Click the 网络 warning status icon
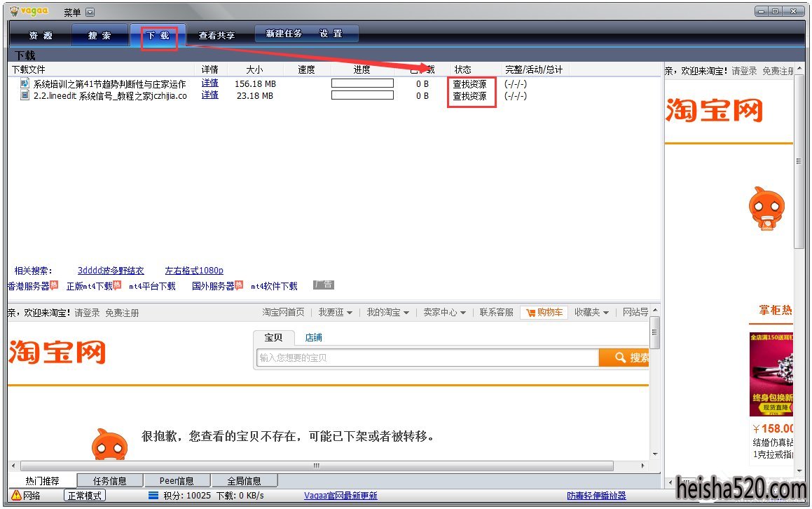 tap(16, 495)
